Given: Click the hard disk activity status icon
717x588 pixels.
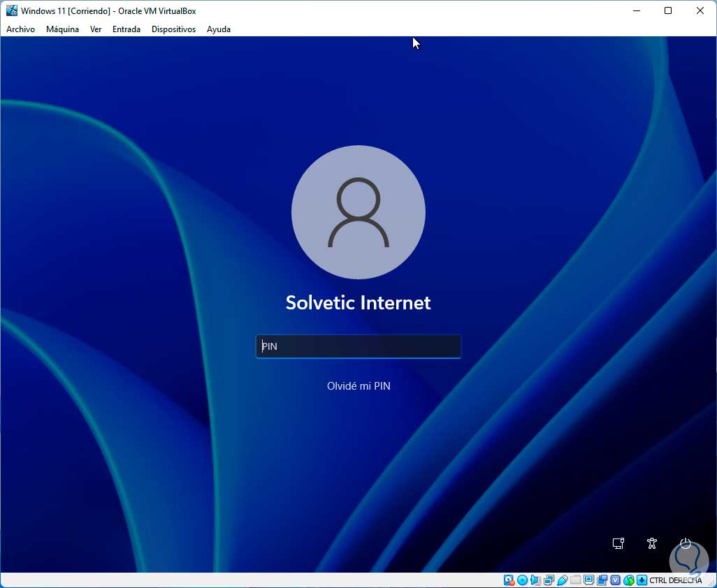Looking at the screenshot, I should (509, 580).
